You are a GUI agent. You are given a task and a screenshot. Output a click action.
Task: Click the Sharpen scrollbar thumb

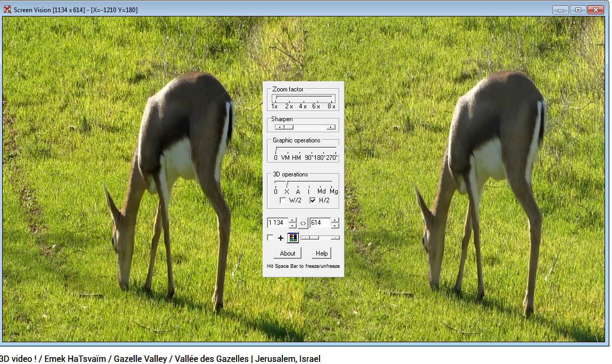tap(288, 127)
